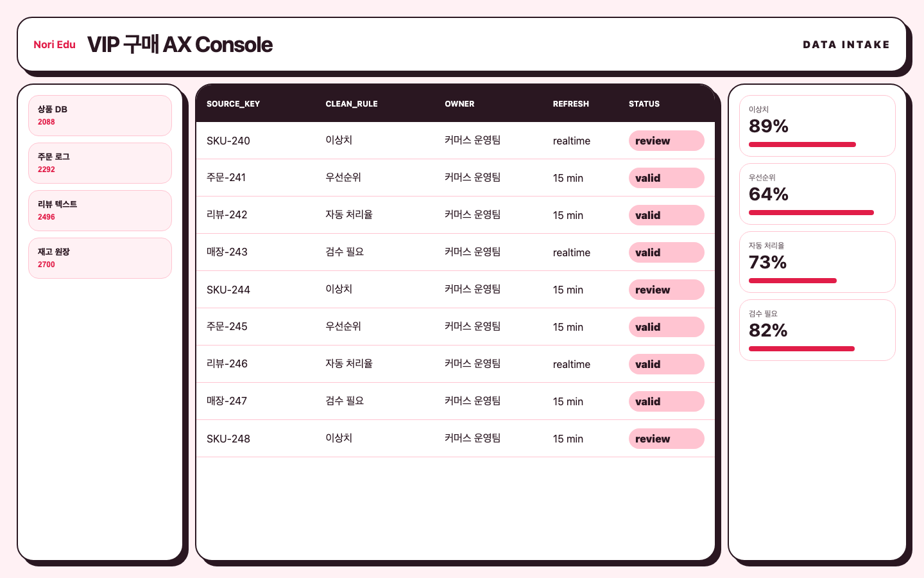Click the 이상치 89% progress bar
The height and width of the screenshot is (578, 924).
[x=802, y=144]
